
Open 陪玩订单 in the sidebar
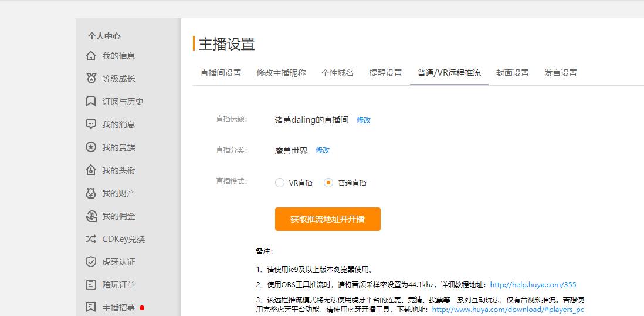click(x=118, y=285)
